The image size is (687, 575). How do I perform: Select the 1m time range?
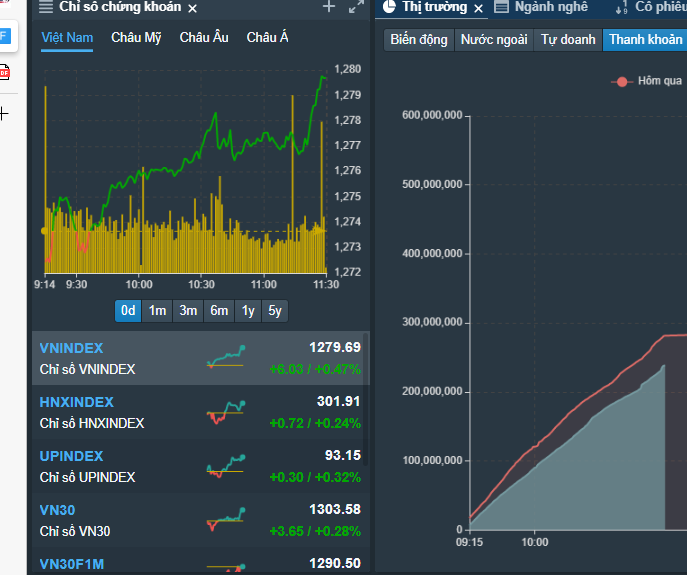157,311
